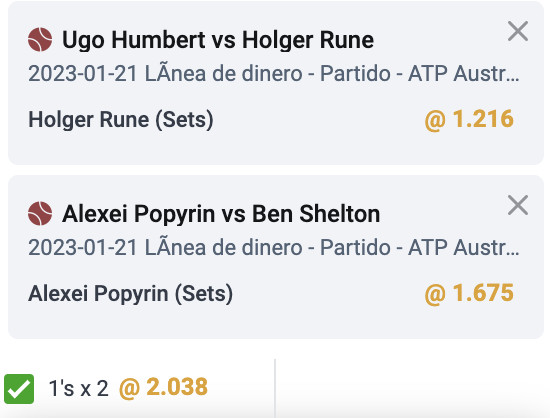Open the Ugo Humbert vs Holger Rune match

coord(218,40)
